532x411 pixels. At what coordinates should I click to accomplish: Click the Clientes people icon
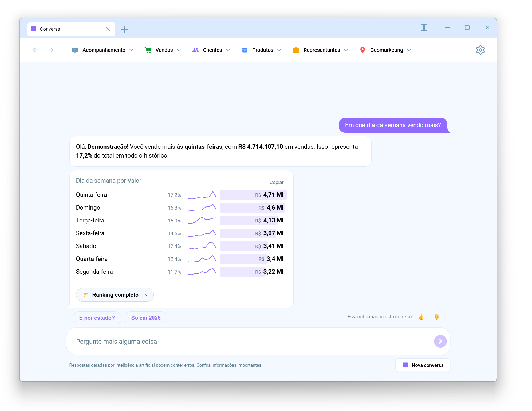click(195, 50)
